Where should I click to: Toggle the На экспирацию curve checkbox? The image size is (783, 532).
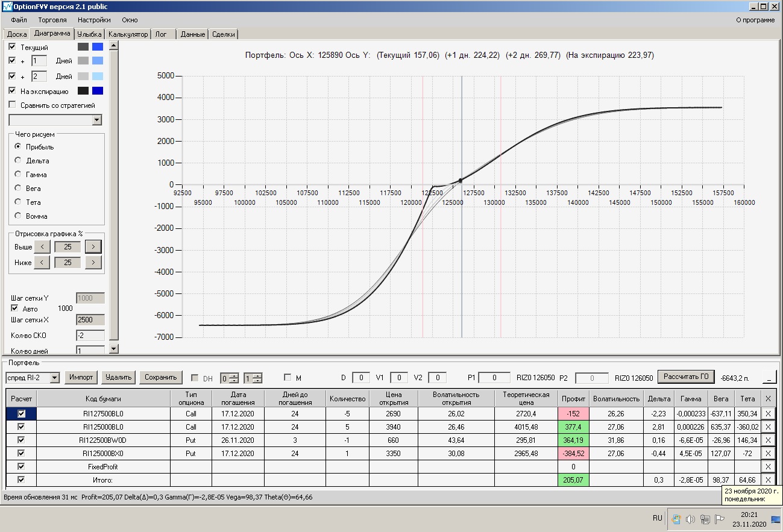[13, 91]
